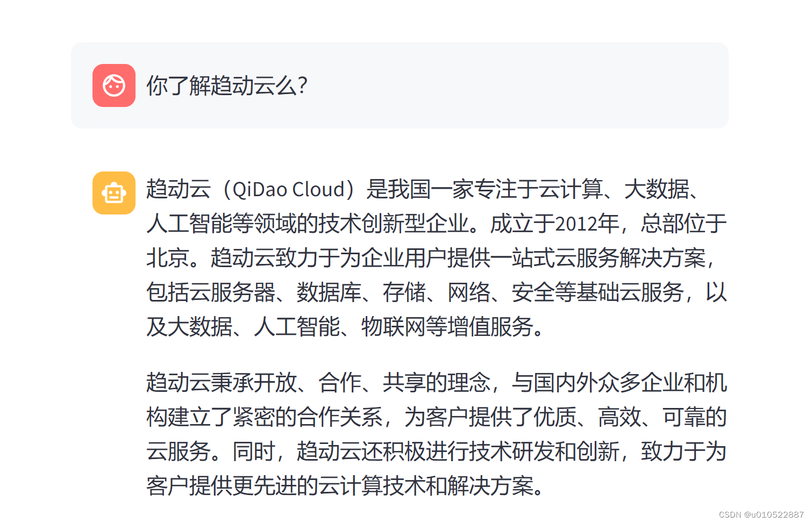Click the 2012年 founding year text
This screenshot has width=812, height=523.
(587, 224)
